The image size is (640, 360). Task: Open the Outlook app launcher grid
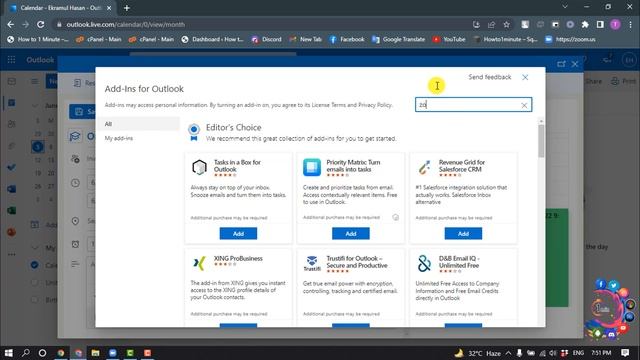click(x=11, y=60)
